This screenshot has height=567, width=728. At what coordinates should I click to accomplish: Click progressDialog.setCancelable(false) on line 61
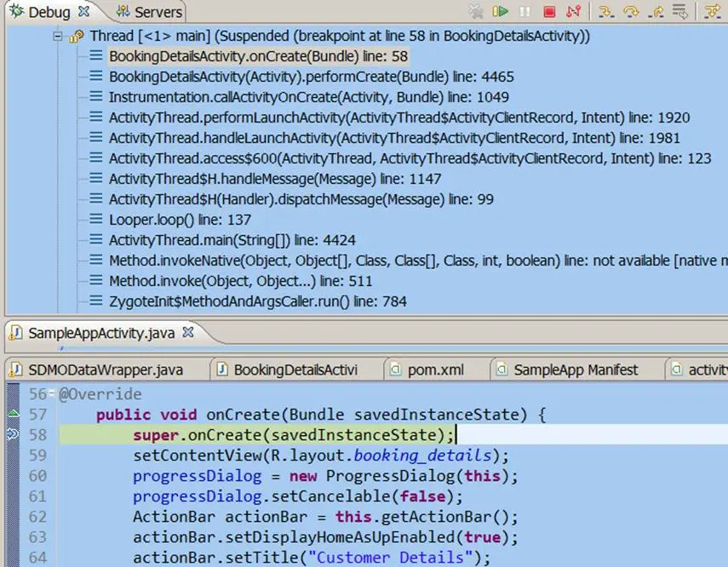298,496
